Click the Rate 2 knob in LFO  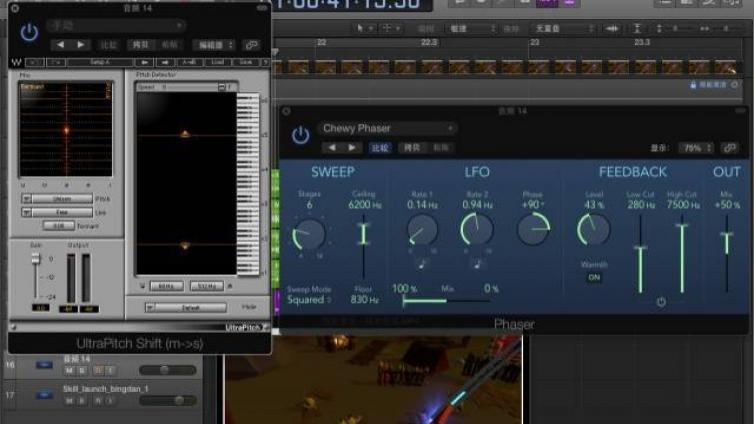(x=477, y=229)
